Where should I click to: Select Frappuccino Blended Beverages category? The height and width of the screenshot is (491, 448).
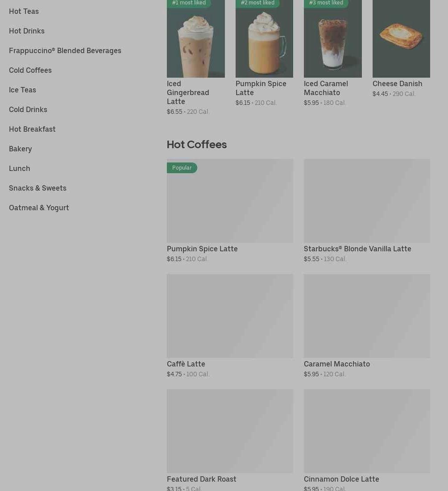point(65,51)
